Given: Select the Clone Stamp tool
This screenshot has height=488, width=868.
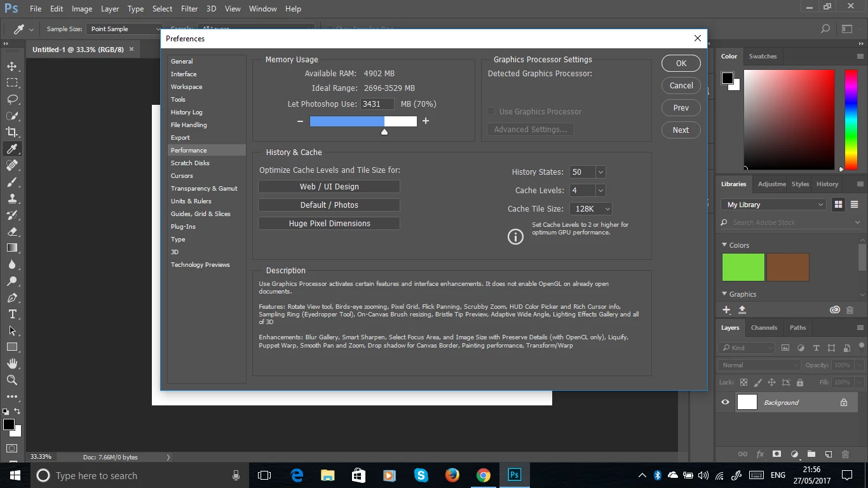Looking at the screenshot, I should pyautogui.click(x=12, y=198).
